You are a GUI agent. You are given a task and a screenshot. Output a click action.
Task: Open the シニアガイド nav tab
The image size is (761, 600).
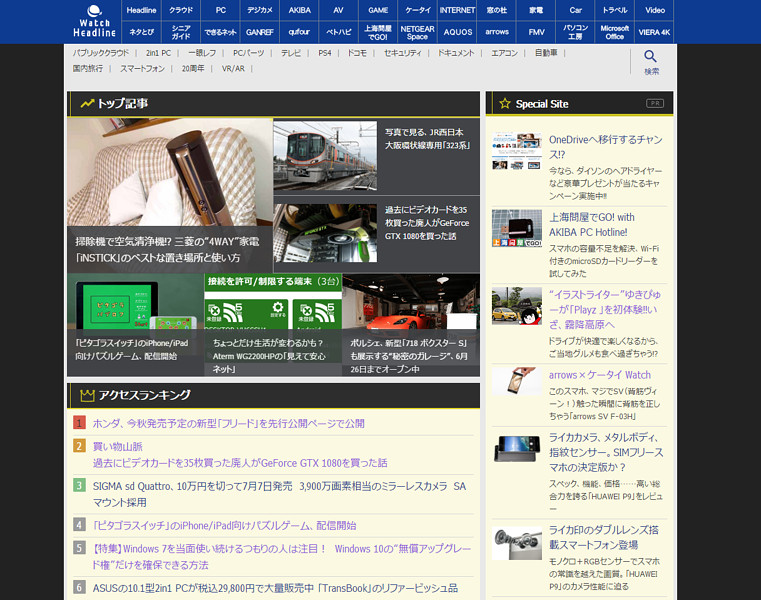[x=181, y=32]
